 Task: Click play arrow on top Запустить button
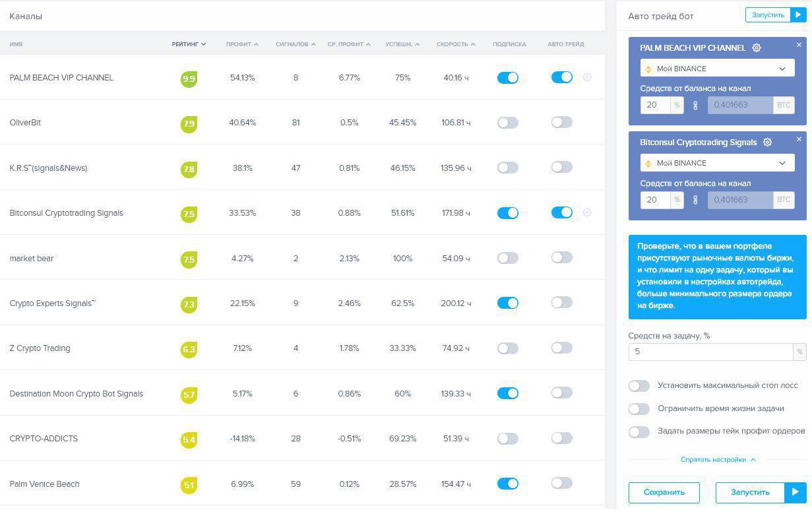pos(798,15)
